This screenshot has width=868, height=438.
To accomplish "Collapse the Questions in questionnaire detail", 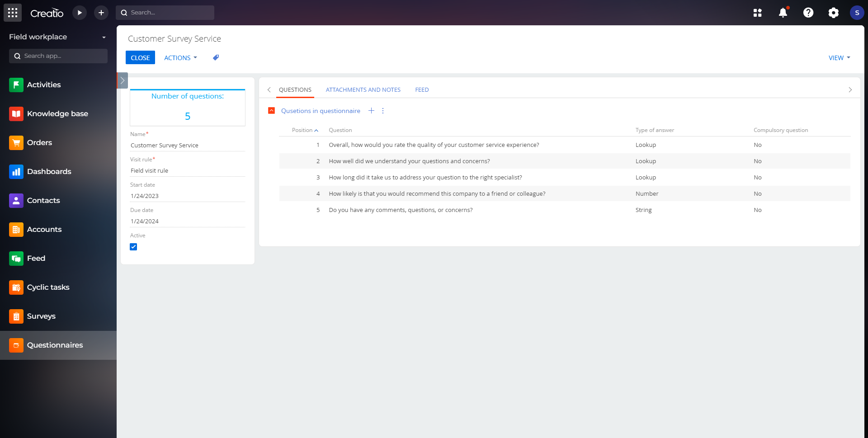I will [272, 111].
